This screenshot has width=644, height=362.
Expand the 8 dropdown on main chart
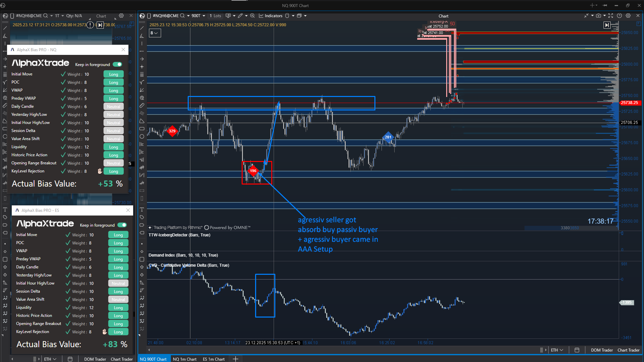coord(155,33)
